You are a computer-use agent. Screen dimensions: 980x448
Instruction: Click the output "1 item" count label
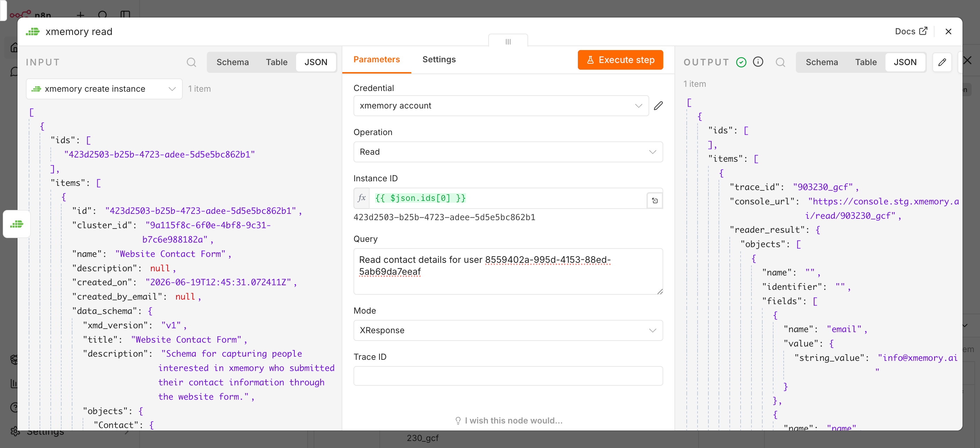(x=694, y=84)
